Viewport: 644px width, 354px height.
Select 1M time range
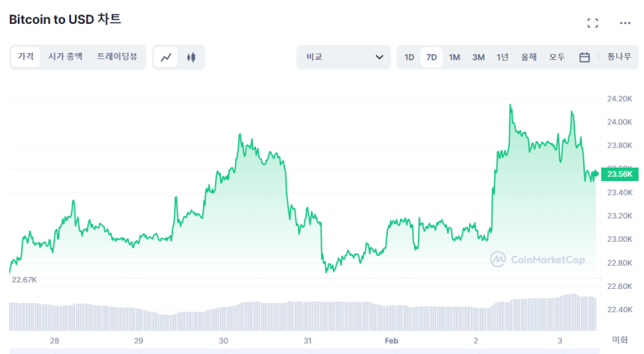(455, 57)
